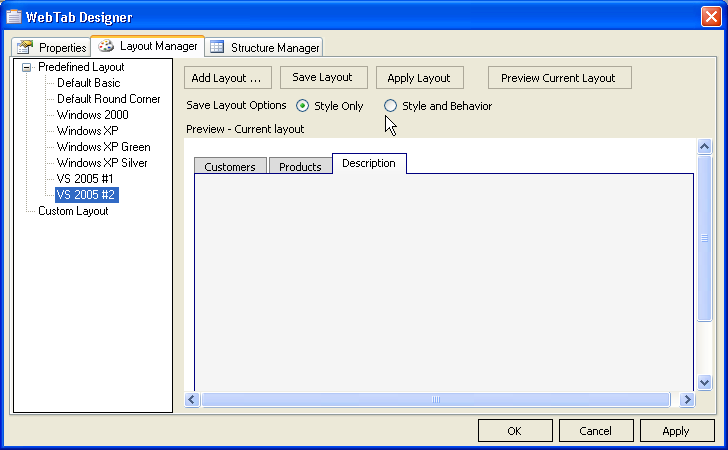Click the Layout Manager palette icon
The image size is (728, 450).
pos(105,46)
